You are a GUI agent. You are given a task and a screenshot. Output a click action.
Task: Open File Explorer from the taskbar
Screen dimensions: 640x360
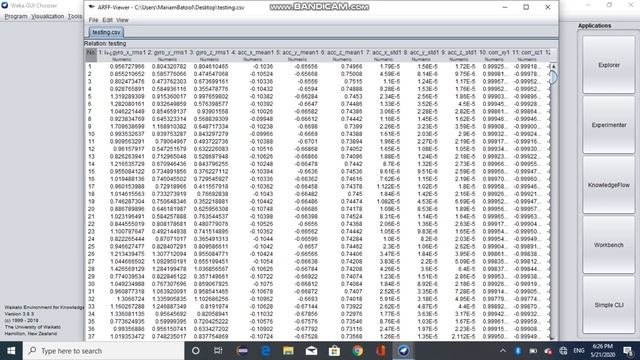[x=288, y=351]
